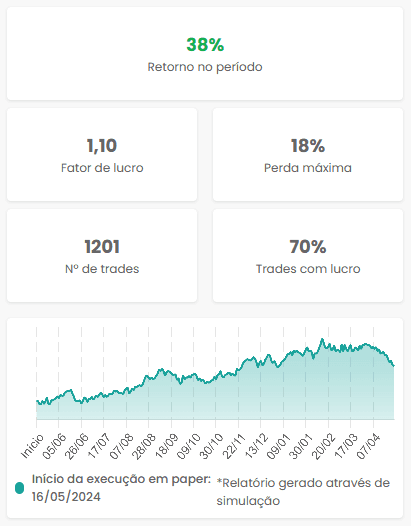Viewport: 411px width, 526px height.
Task: Click the chart peak near 20/02
Action: point(322,340)
